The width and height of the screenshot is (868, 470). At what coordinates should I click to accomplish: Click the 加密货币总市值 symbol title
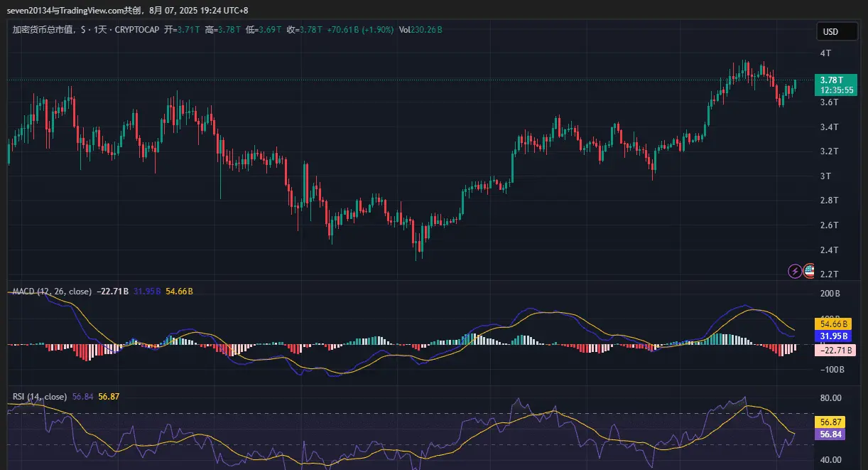(43, 30)
